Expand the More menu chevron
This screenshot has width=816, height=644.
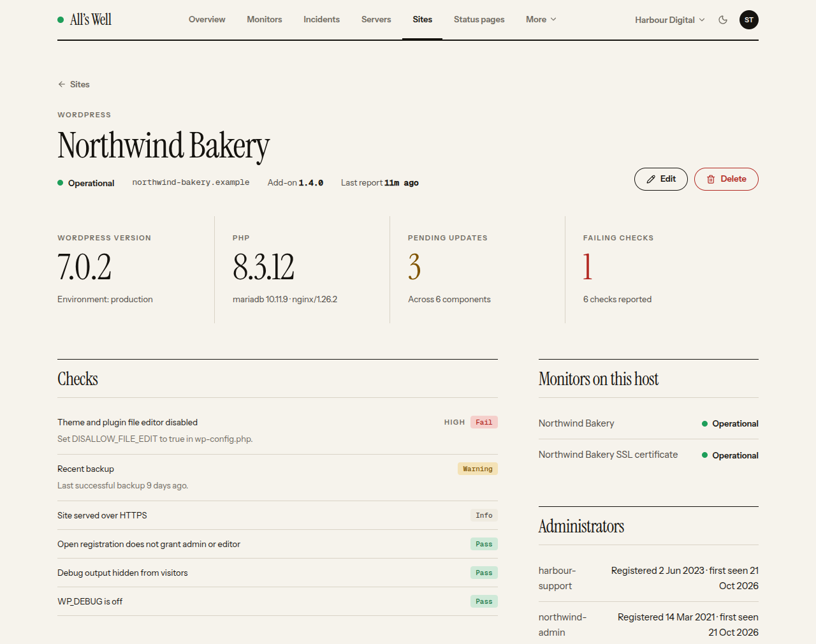click(553, 20)
